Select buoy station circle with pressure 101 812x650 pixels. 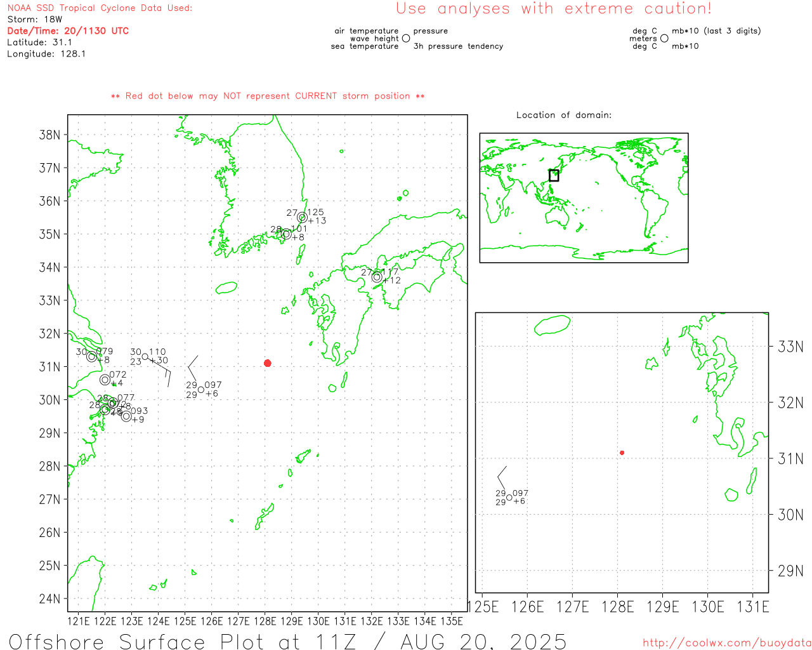pyautogui.click(x=286, y=234)
